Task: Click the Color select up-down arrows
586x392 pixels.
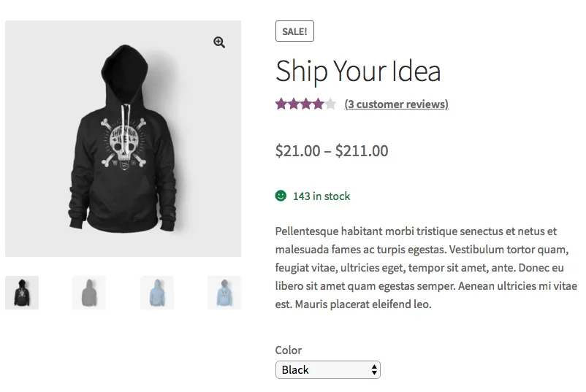Action: coord(374,370)
